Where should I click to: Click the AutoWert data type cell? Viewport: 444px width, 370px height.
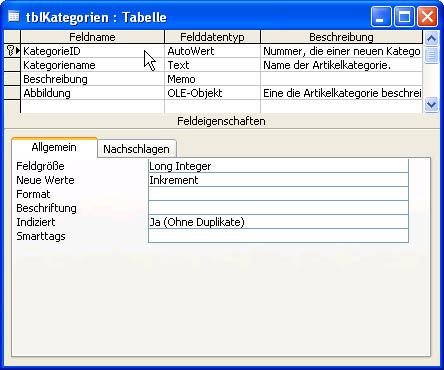[212, 51]
